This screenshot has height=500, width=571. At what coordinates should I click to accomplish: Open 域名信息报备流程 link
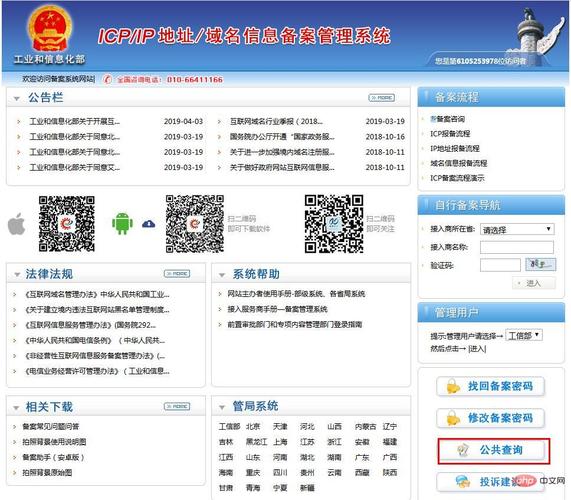[x=458, y=163]
